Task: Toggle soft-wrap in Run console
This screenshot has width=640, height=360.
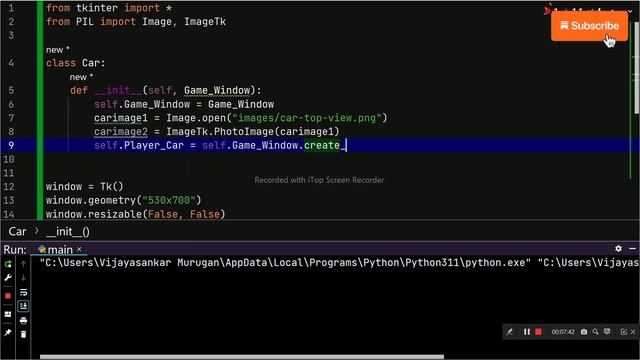Action: [x=23, y=292]
